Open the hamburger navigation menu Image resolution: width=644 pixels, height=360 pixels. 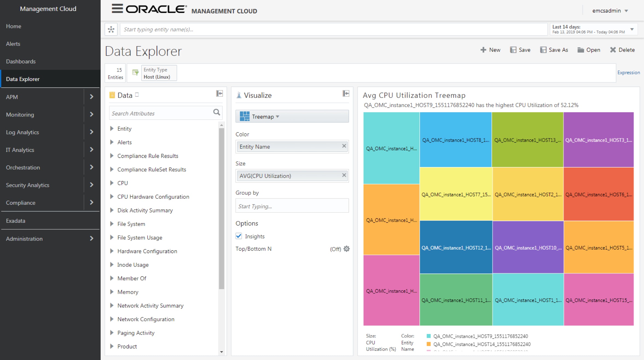tap(117, 9)
